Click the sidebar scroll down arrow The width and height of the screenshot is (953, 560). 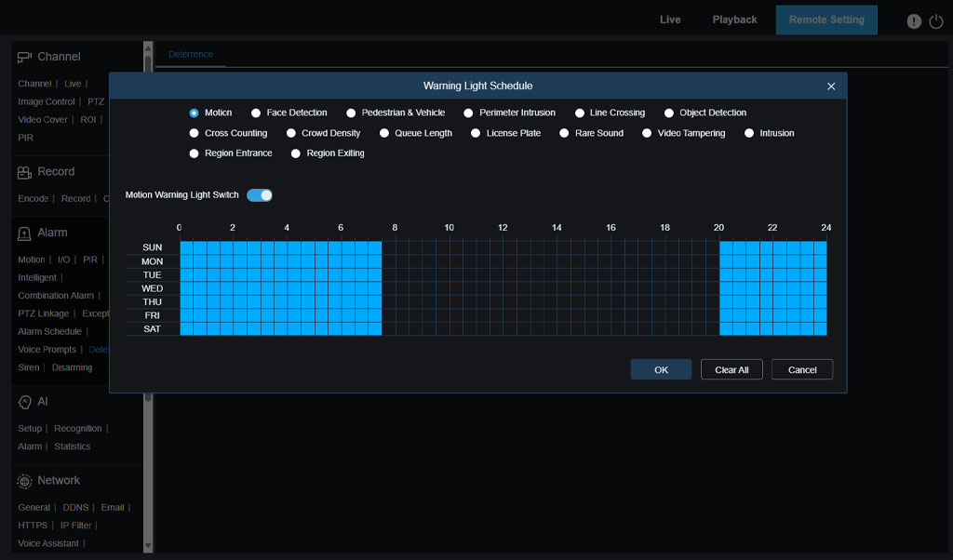[x=148, y=545]
